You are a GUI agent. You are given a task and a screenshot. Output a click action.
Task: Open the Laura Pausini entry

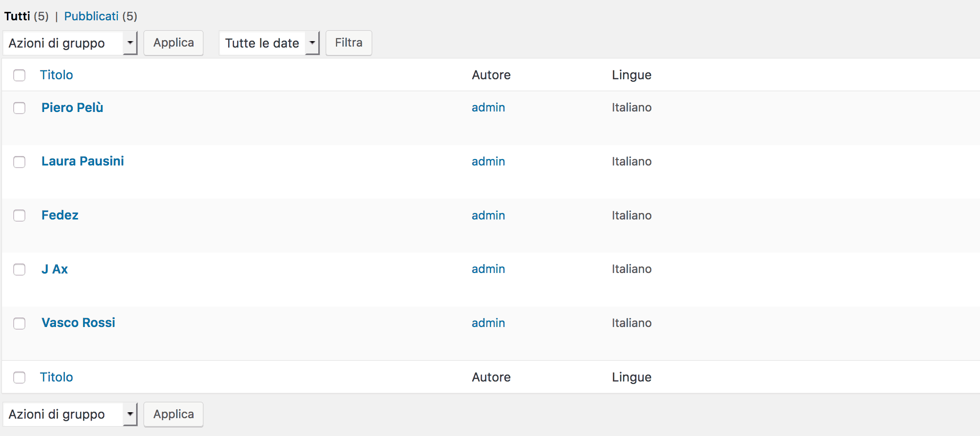pos(83,161)
